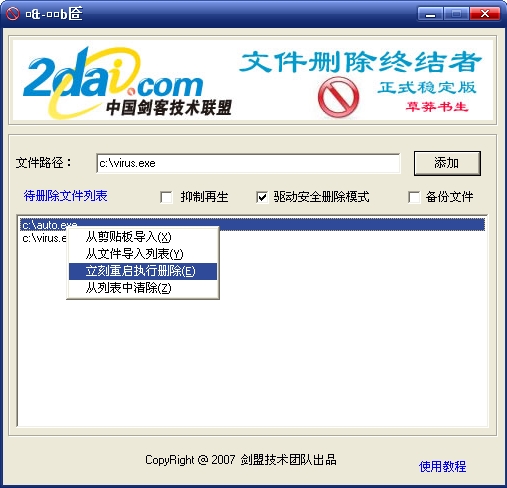The height and width of the screenshot is (488, 507).
Task: Select c:\virus.exe in the file list
Action: [x=44, y=238]
